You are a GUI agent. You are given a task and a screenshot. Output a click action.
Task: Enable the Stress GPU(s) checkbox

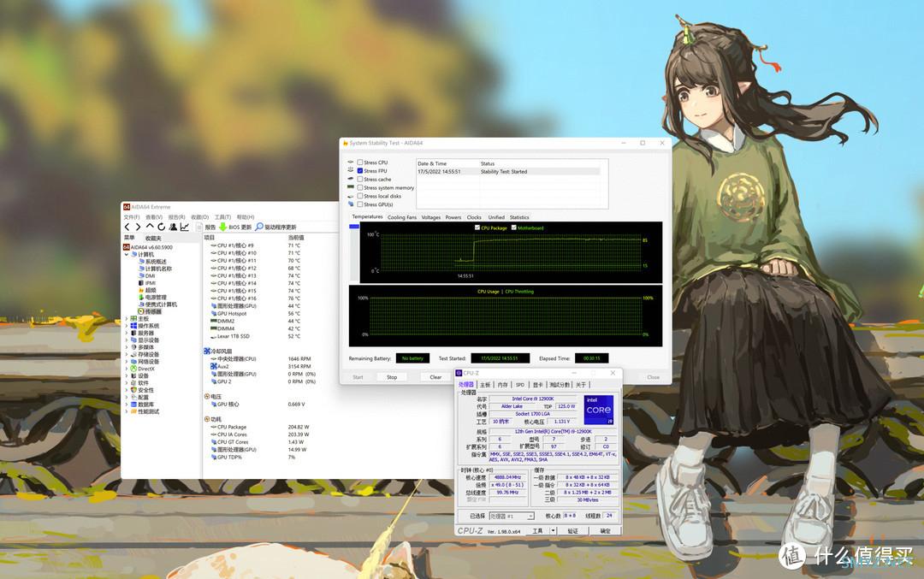click(360, 204)
